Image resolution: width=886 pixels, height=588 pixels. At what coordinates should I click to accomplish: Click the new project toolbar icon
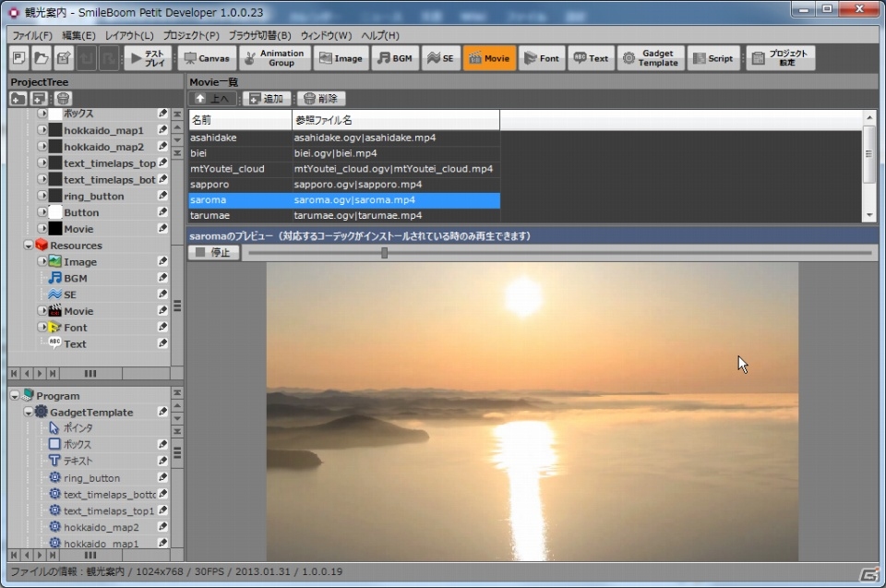point(19,57)
